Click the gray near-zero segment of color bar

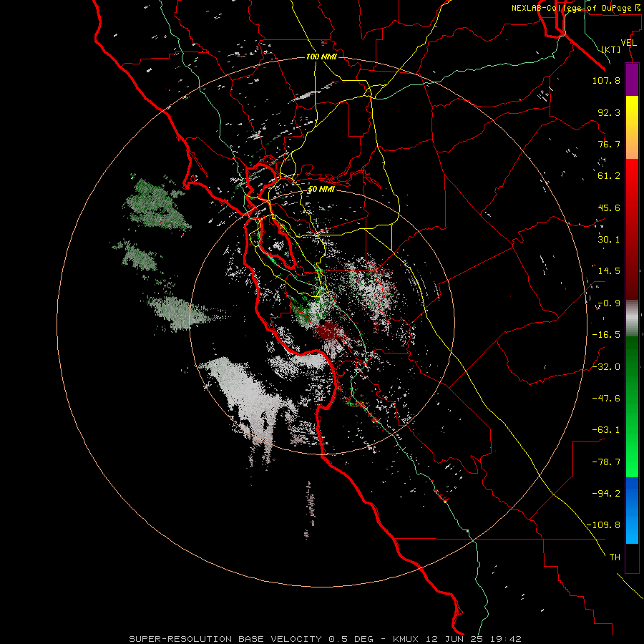[x=632, y=317]
